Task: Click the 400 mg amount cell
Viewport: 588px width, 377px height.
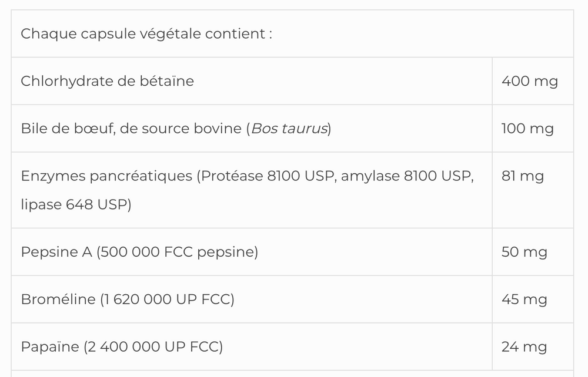Action: point(529,81)
